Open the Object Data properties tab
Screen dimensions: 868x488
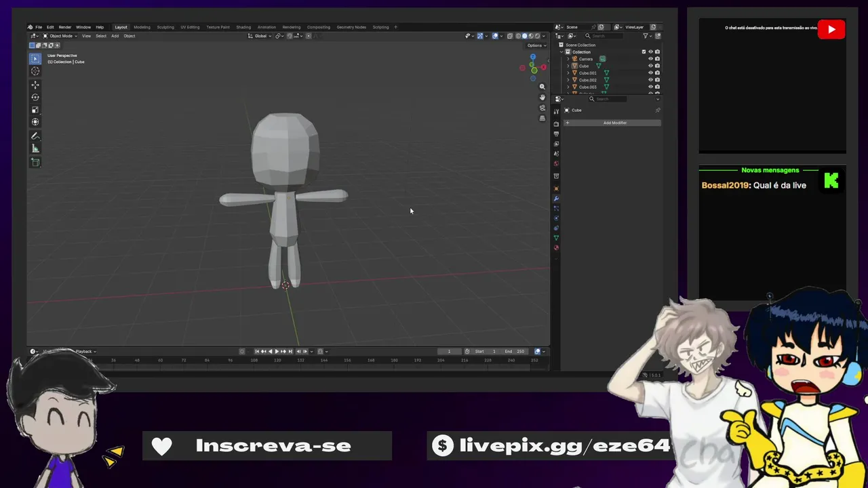click(x=556, y=238)
